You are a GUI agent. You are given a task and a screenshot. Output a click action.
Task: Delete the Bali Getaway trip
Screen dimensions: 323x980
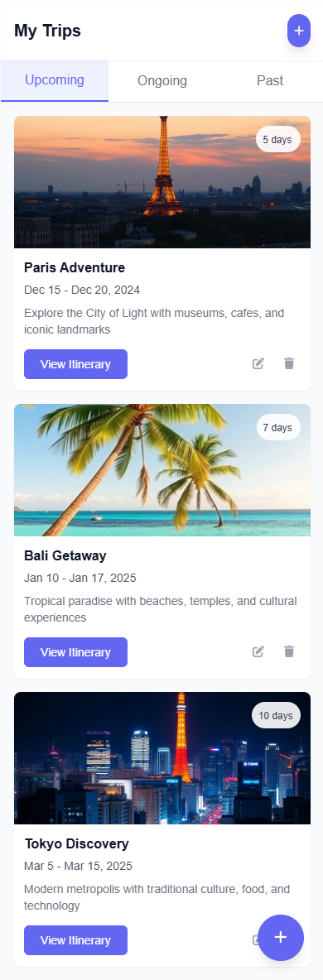(x=288, y=652)
